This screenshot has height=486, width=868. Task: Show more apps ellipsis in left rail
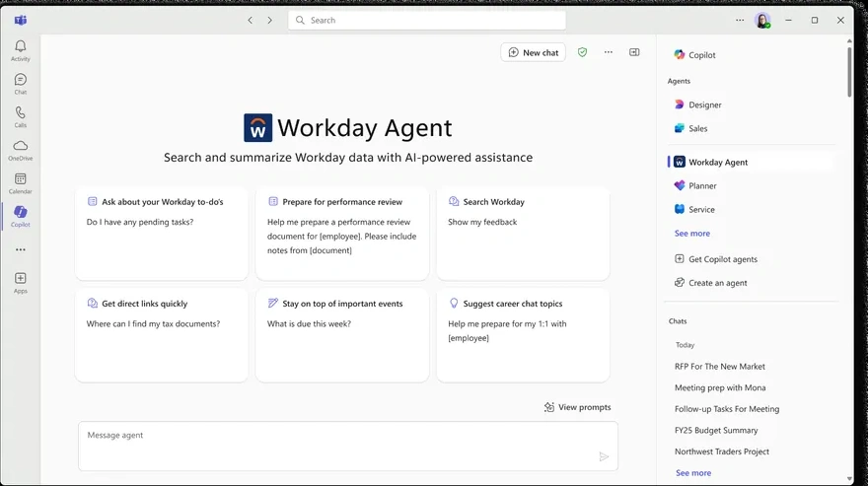21,249
